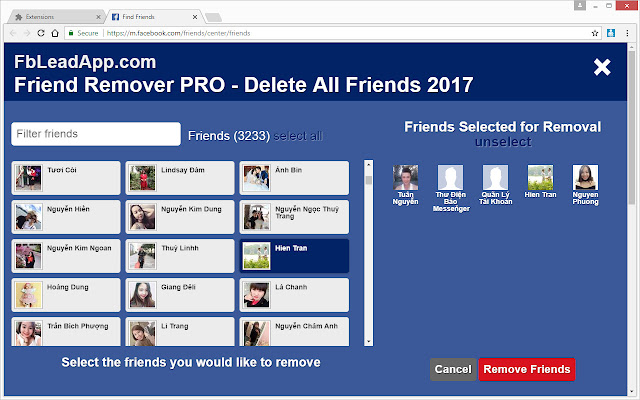The width and height of the screenshot is (640, 400).
Task: Switch to the Extensions tab
Action: 56,17
